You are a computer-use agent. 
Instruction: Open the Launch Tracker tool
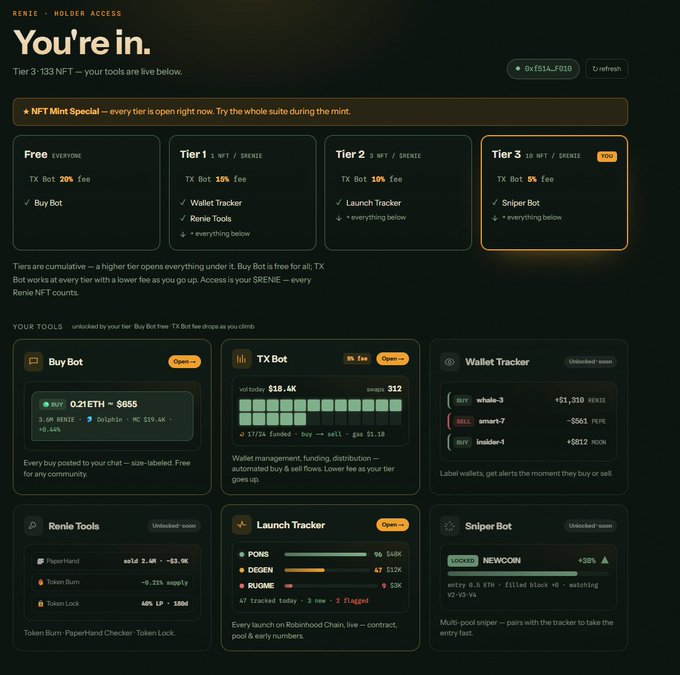[392, 525]
